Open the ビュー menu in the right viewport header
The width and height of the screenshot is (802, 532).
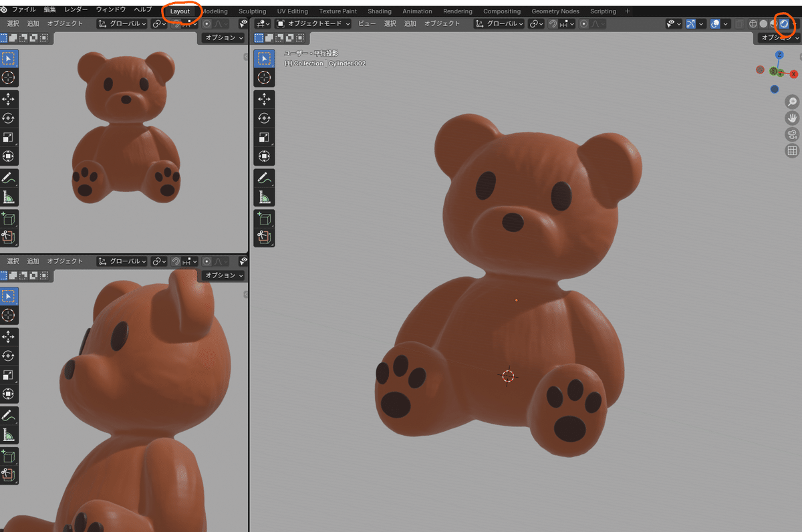[x=367, y=23]
